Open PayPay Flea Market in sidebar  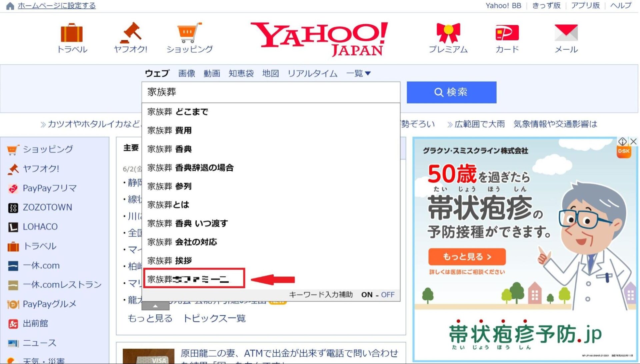coord(49,188)
